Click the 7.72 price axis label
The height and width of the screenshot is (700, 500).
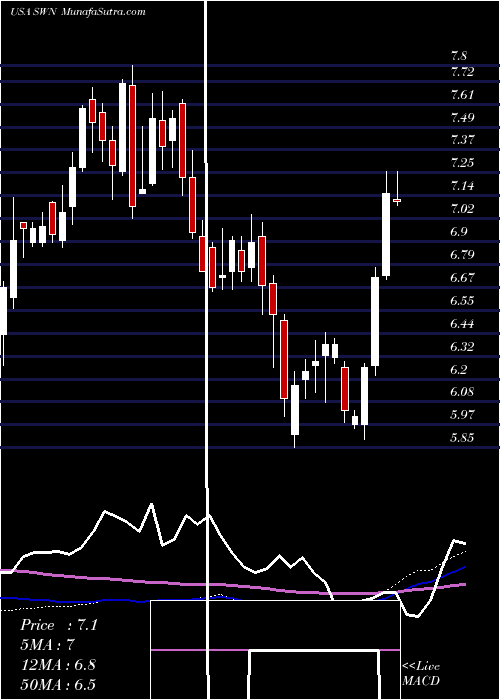pos(462,72)
